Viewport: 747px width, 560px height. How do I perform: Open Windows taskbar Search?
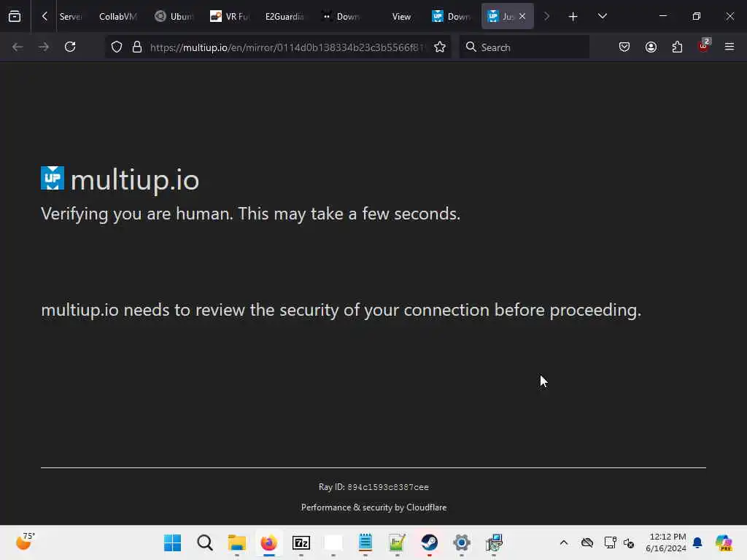[x=205, y=542]
